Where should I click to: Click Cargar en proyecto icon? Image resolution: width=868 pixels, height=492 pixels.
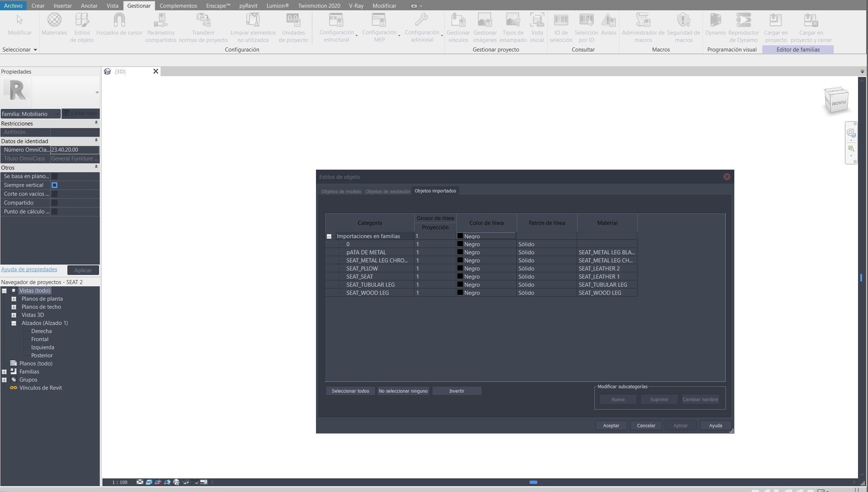[776, 20]
